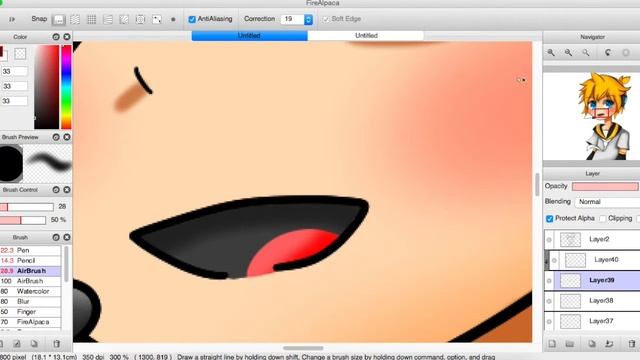
Task: Select the Layer38 row
Action: point(593,301)
